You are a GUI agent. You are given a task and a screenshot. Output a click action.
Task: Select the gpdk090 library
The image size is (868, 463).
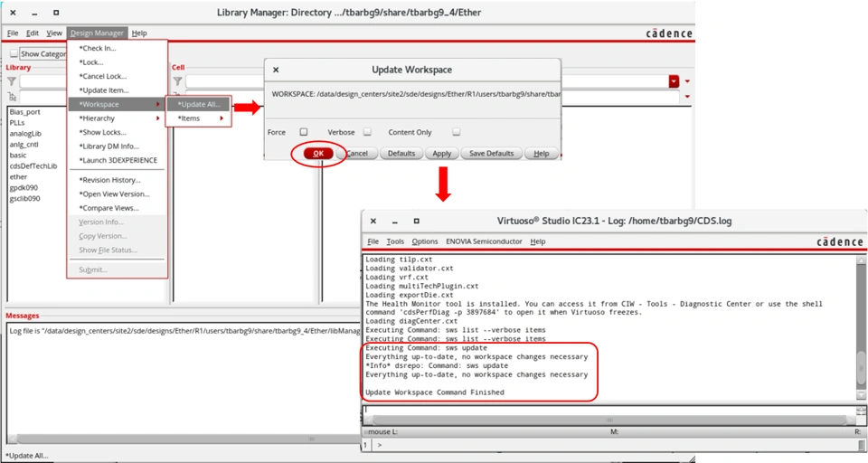[24, 188]
